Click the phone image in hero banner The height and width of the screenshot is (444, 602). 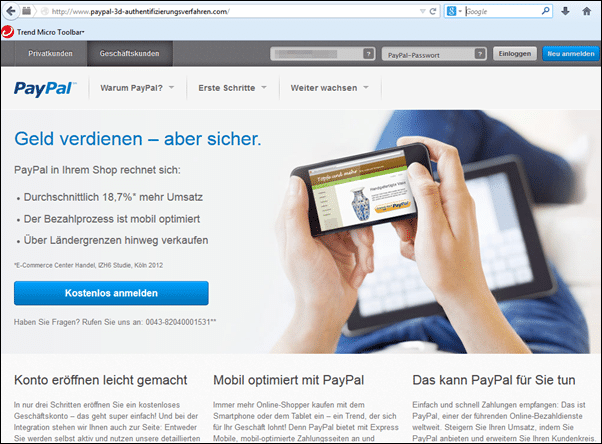pos(361,188)
